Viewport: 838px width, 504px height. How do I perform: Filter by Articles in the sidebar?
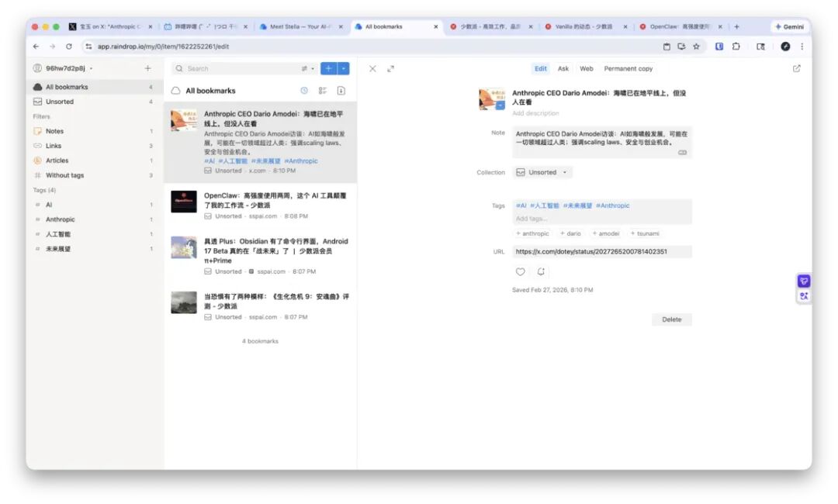click(95, 161)
